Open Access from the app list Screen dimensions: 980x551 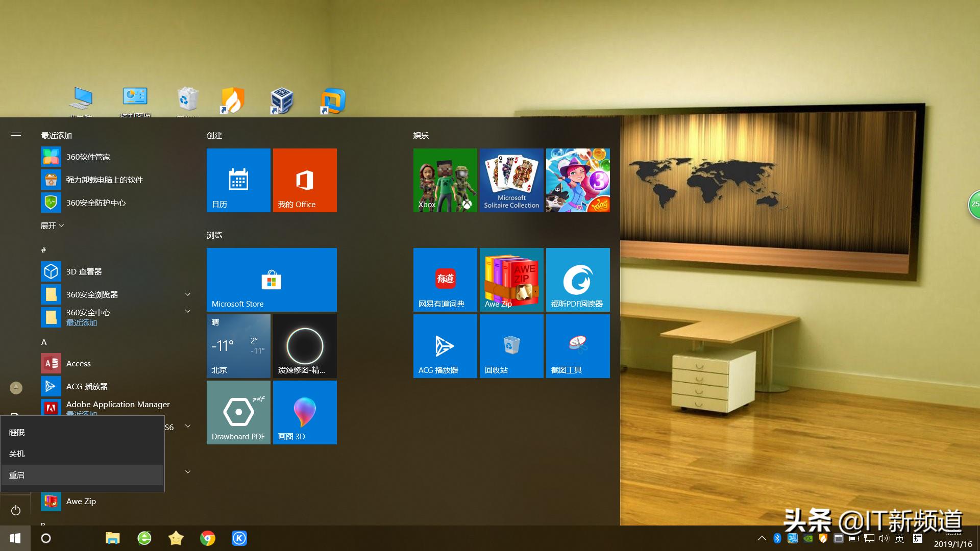coord(78,363)
